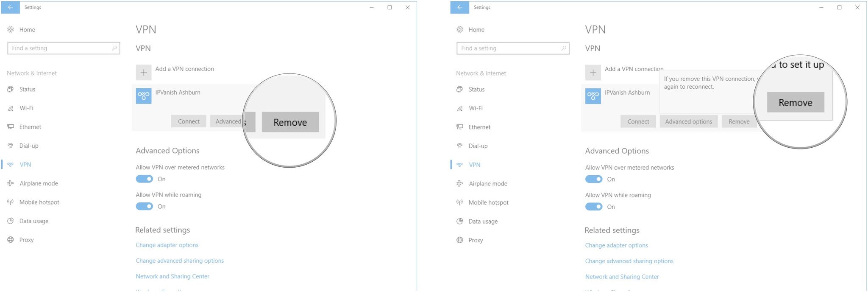Select Airplane mode in left window sidebar
Viewport: 868px width, 292px height.
pyautogui.click(x=33, y=183)
